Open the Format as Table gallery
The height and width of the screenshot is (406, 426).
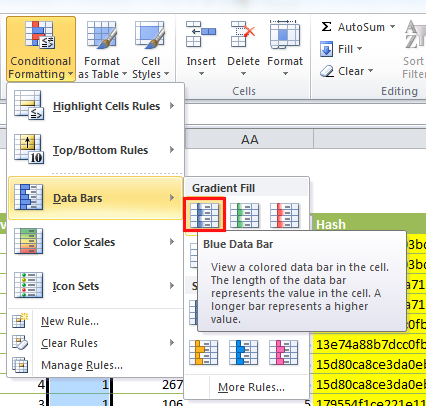tap(102, 49)
